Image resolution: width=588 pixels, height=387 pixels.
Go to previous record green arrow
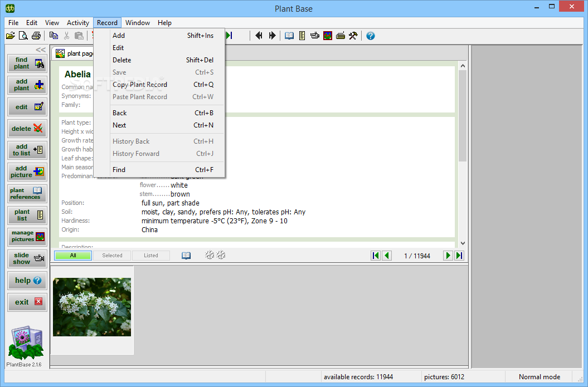[x=387, y=256]
